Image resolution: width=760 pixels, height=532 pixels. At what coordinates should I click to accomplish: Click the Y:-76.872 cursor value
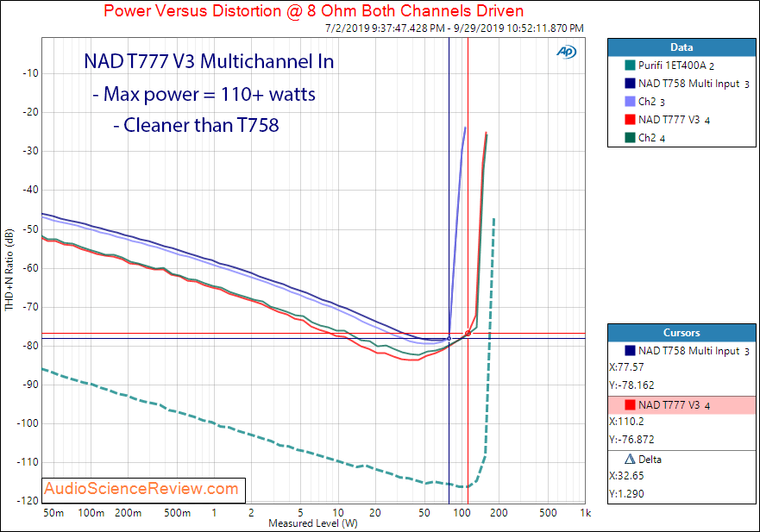tap(631, 440)
